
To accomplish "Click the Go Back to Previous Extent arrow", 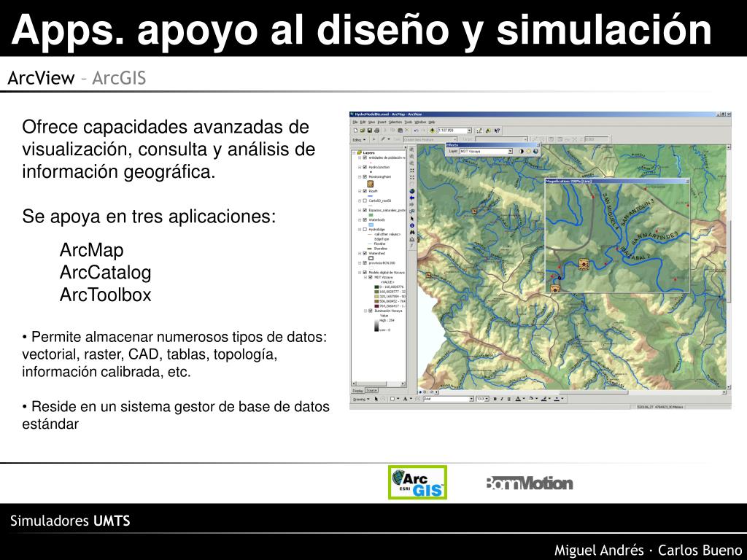I will tap(412, 198).
